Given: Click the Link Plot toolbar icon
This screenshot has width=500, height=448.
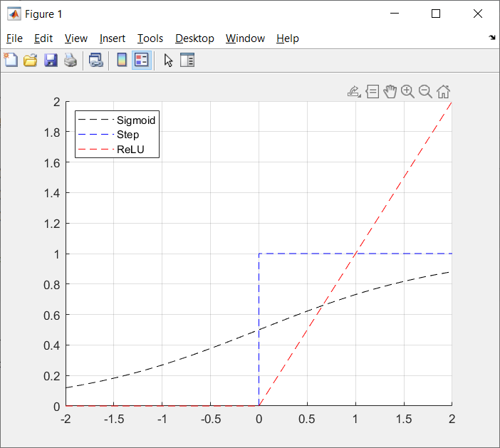Looking at the screenshot, I should [x=96, y=60].
